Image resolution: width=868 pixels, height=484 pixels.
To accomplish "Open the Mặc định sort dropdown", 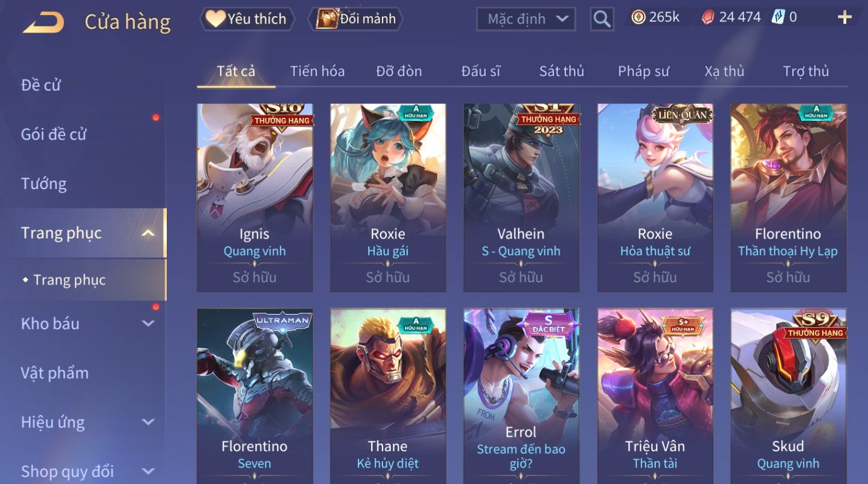I will point(526,20).
